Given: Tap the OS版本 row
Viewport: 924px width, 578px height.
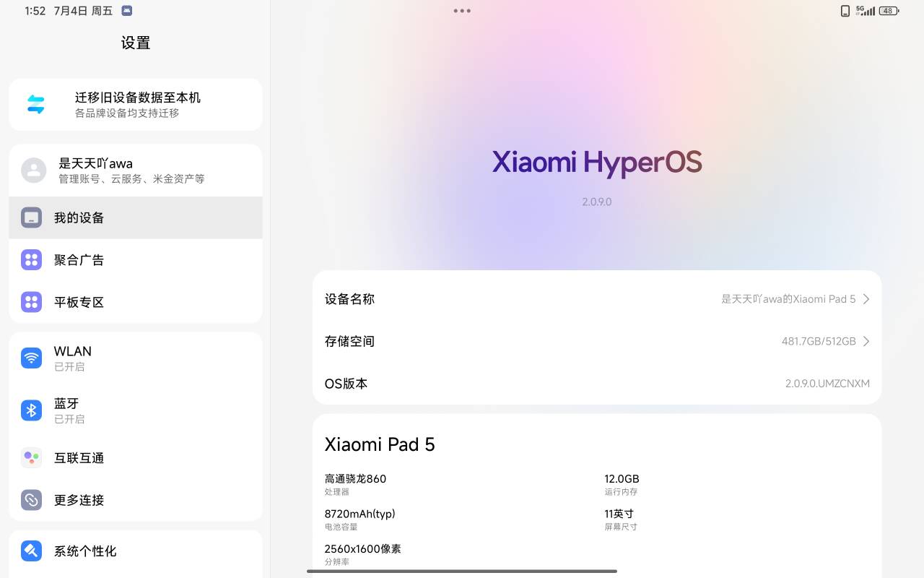Looking at the screenshot, I should point(597,384).
